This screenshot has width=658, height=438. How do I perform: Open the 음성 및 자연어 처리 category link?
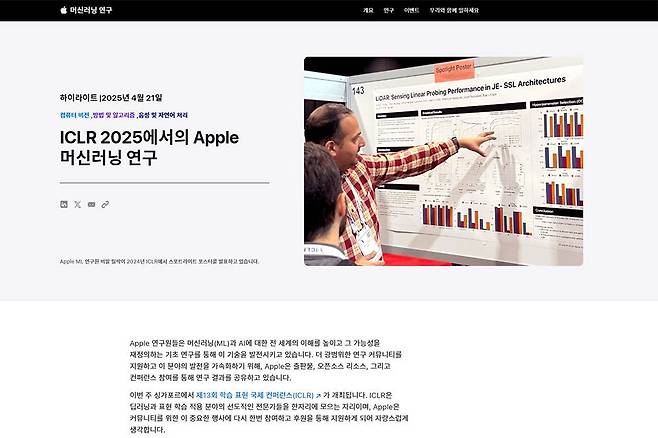163,115
